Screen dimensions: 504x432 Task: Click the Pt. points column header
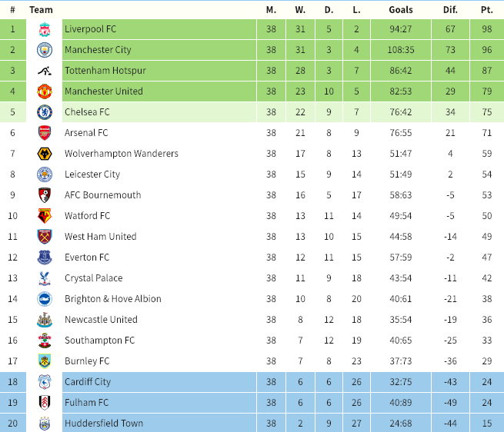(x=486, y=10)
